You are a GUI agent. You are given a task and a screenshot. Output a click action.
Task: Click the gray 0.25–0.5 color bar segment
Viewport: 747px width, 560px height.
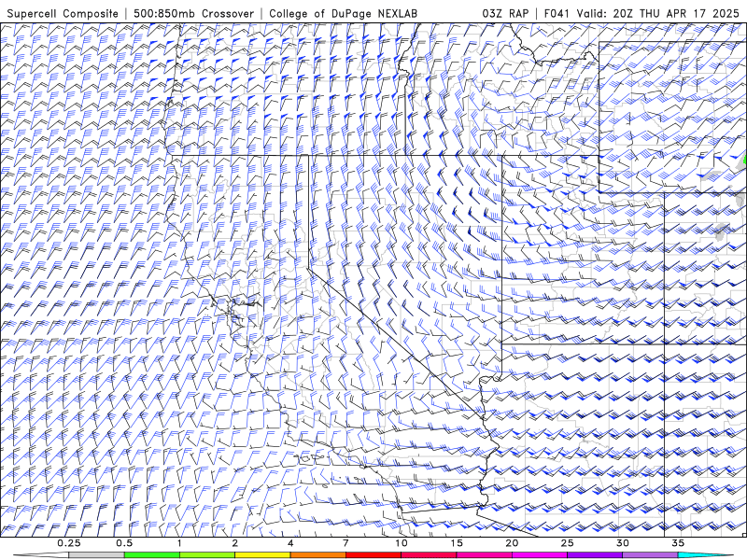pyautogui.click(x=96, y=555)
